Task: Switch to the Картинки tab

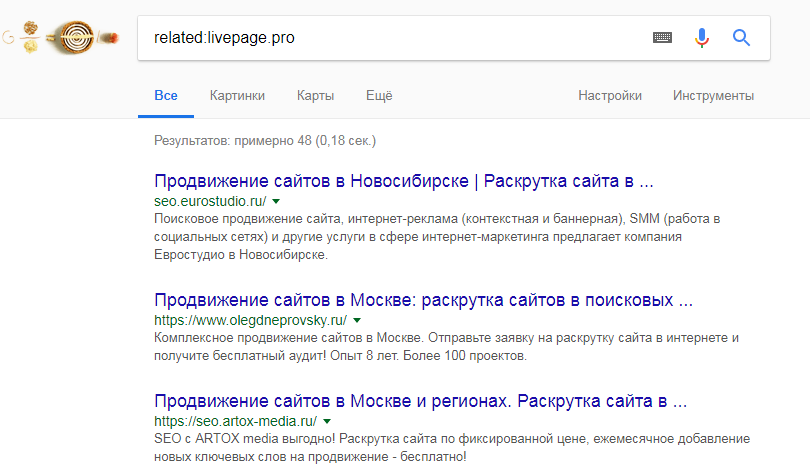Action: (x=237, y=96)
